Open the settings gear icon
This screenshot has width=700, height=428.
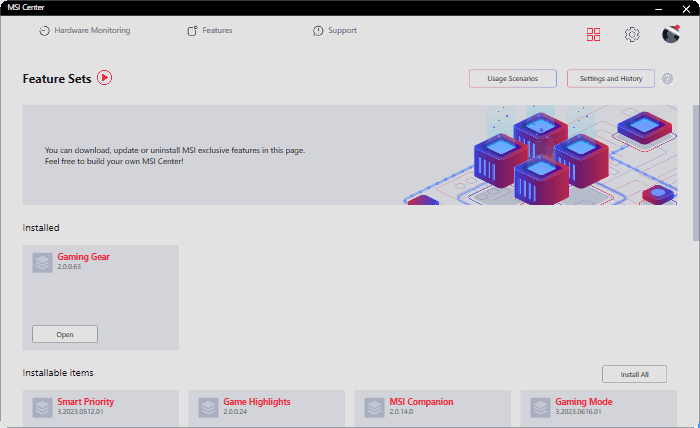pos(632,35)
